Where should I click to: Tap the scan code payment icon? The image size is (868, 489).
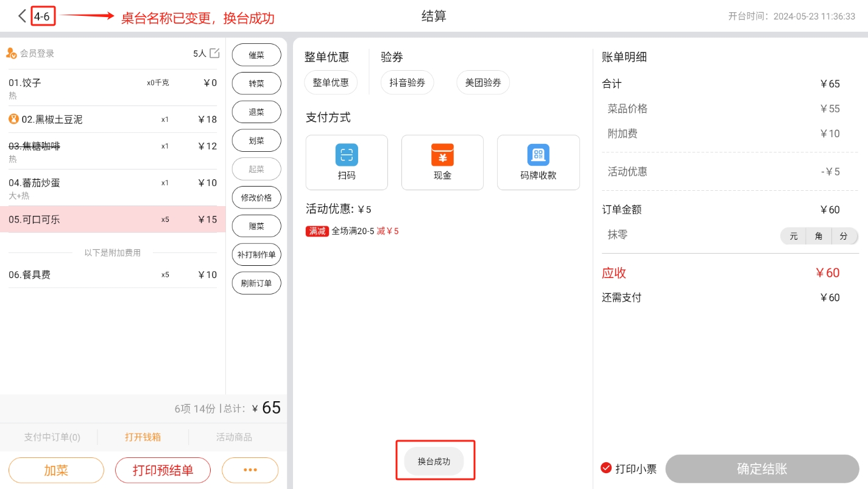click(x=347, y=155)
